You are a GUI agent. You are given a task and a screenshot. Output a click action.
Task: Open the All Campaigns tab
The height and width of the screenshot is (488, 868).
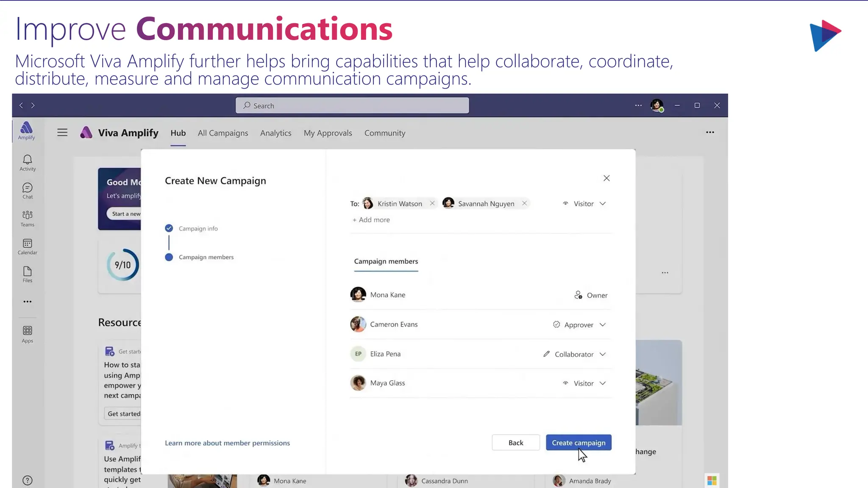223,133
